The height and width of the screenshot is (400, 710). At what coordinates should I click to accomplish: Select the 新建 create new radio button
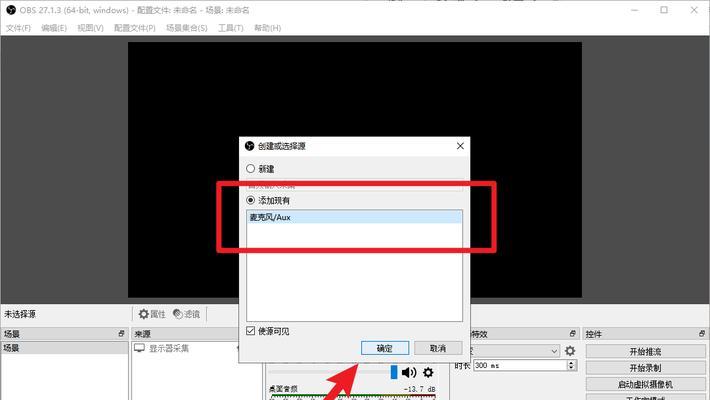[x=250, y=169]
